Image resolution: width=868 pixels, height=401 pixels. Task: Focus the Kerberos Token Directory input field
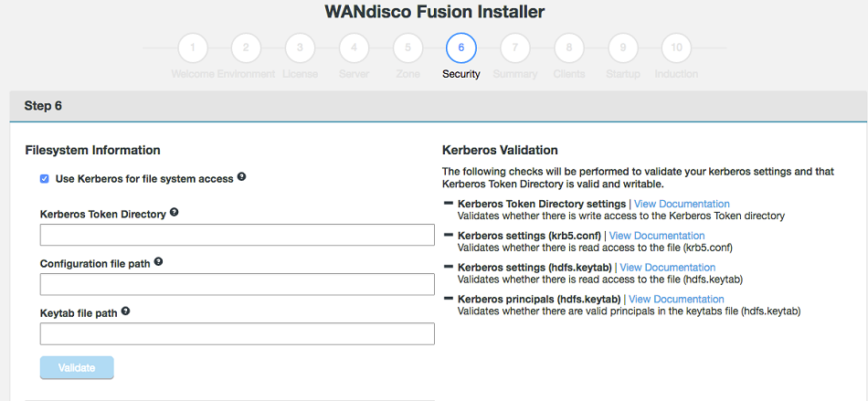point(237,235)
